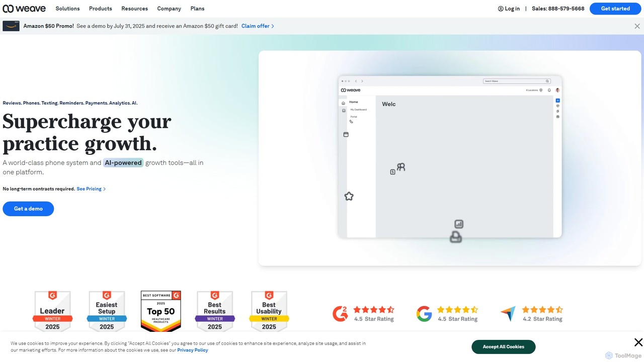Click the See Pricing chevron arrow
The height and width of the screenshot is (362, 644).
pyautogui.click(x=104, y=189)
